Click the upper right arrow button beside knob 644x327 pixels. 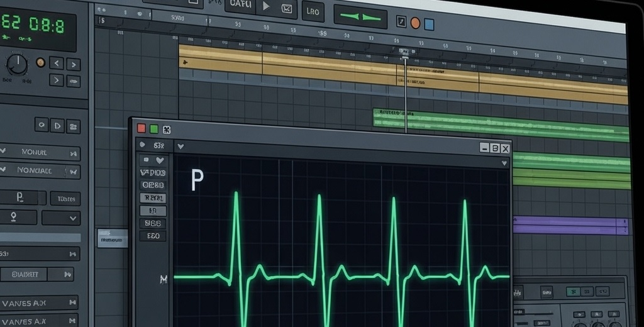tap(74, 64)
